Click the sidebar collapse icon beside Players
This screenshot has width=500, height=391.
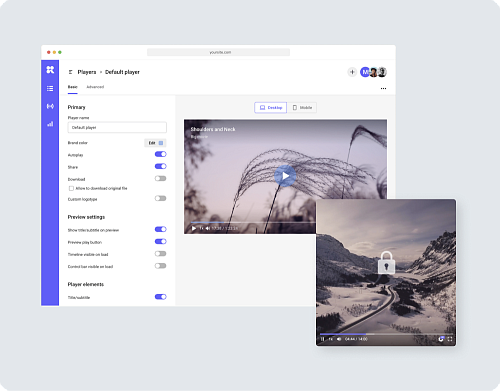click(70, 72)
